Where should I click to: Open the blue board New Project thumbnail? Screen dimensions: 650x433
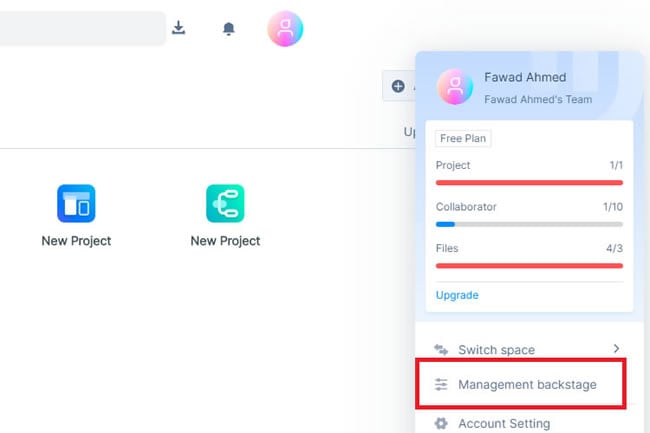click(76, 203)
